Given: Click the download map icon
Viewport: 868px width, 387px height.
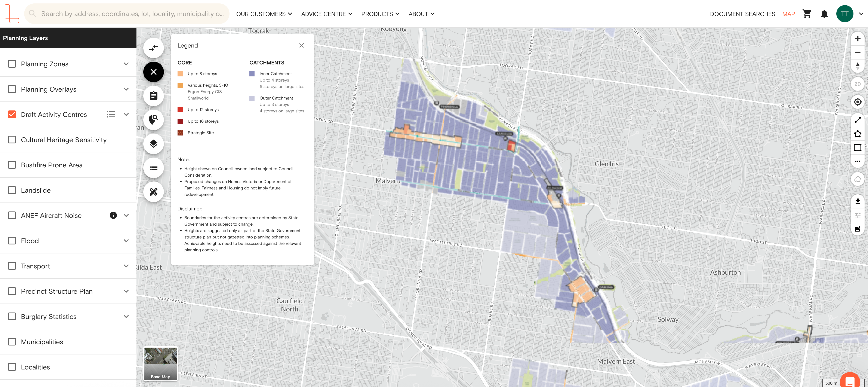Looking at the screenshot, I should pyautogui.click(x=858, y=201).
